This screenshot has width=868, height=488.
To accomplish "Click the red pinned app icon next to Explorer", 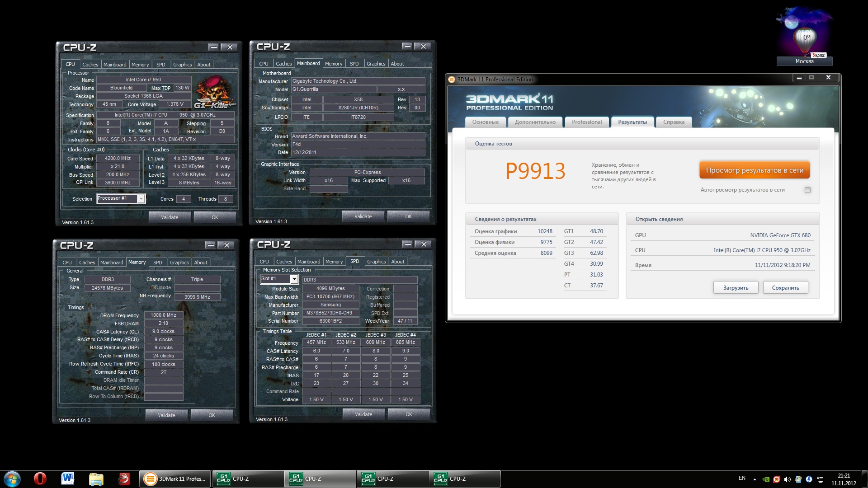I will 123,479.
